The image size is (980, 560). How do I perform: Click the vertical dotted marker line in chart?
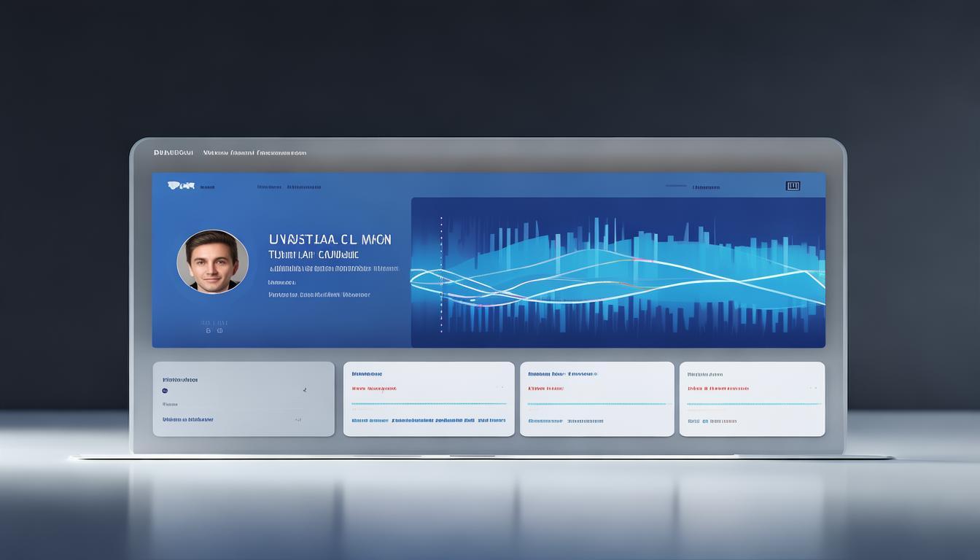pos(441,275)
